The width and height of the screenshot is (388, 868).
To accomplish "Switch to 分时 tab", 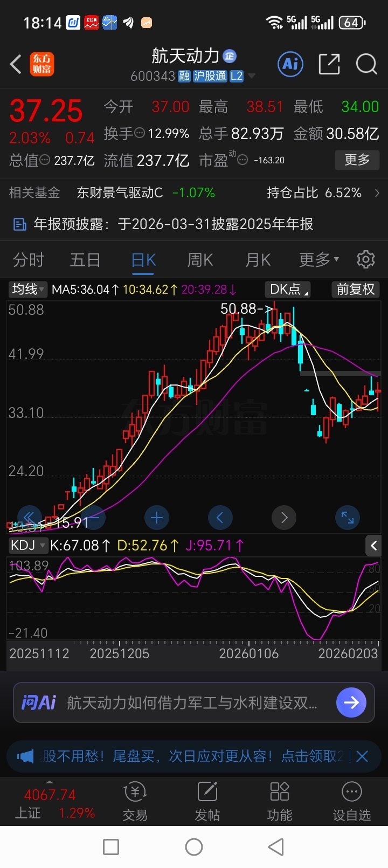I will coord(29,260).
